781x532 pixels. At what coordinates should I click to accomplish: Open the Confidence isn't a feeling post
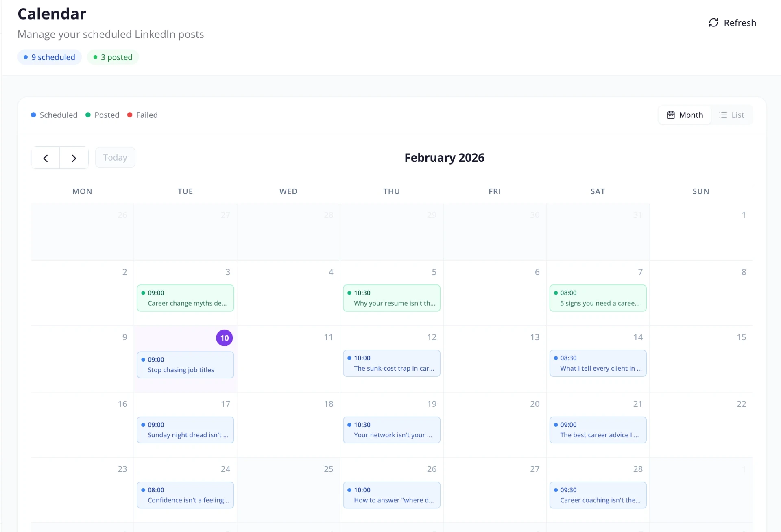pos(185,495)
